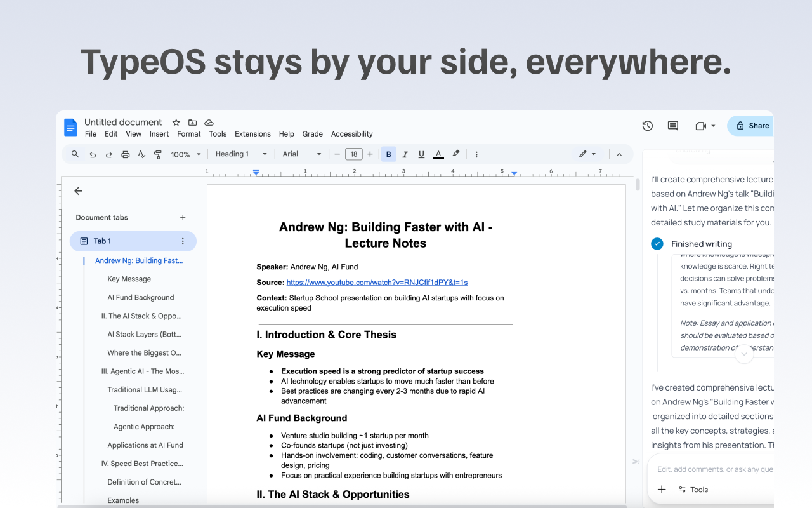
Task: Open the Extensions menu
Action: (252, 134)
